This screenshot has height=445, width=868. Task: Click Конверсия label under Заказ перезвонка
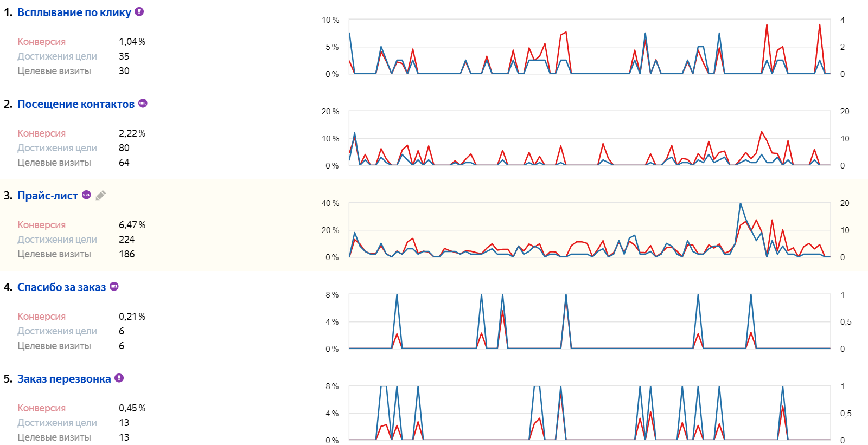41,408
